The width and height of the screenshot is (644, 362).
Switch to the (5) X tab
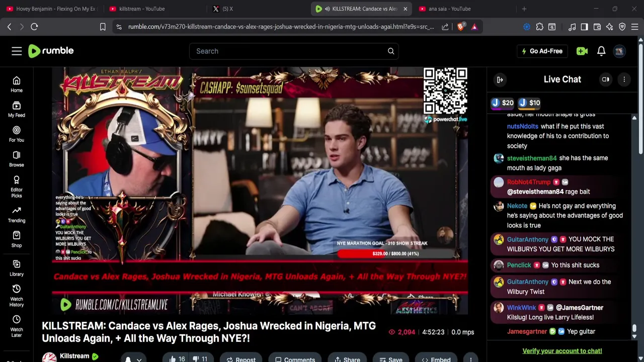point(257,9)
